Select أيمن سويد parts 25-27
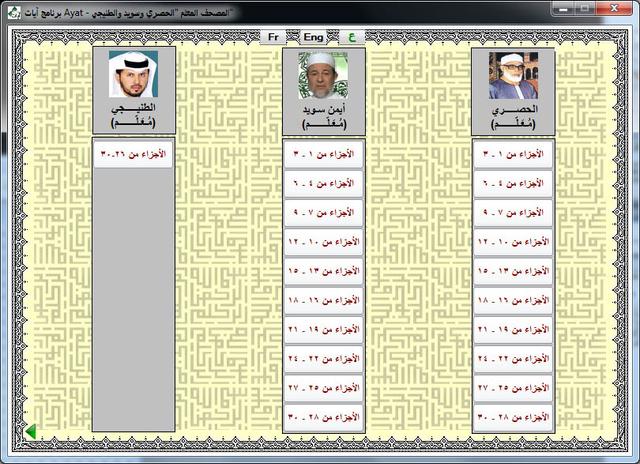This screenshot has height=464, width=640. click(324, 388)
